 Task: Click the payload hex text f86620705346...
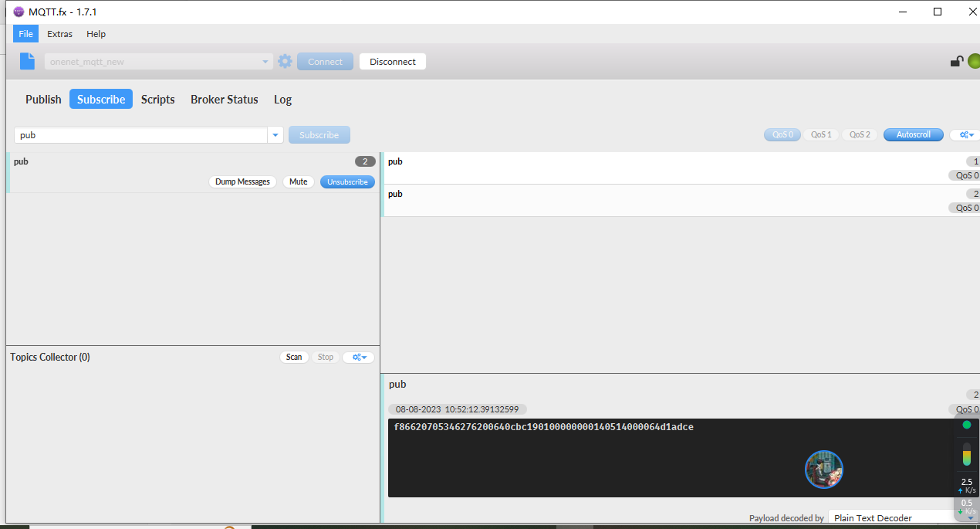pos(543,427)
